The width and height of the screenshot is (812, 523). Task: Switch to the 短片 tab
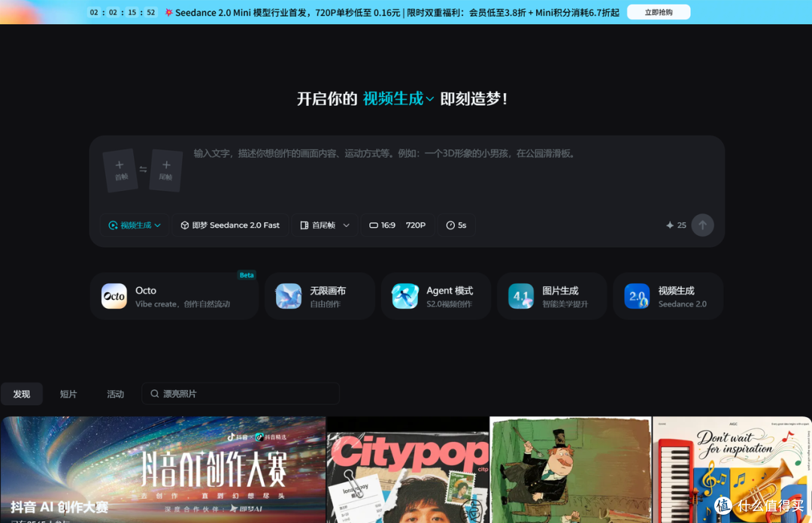pyautogui.click(x=68, y=394)
